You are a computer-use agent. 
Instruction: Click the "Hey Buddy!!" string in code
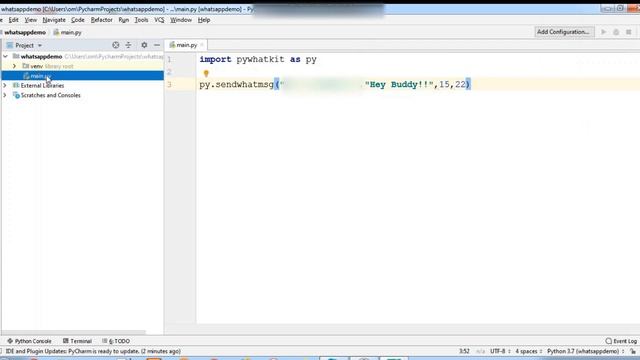click(399, 84)
